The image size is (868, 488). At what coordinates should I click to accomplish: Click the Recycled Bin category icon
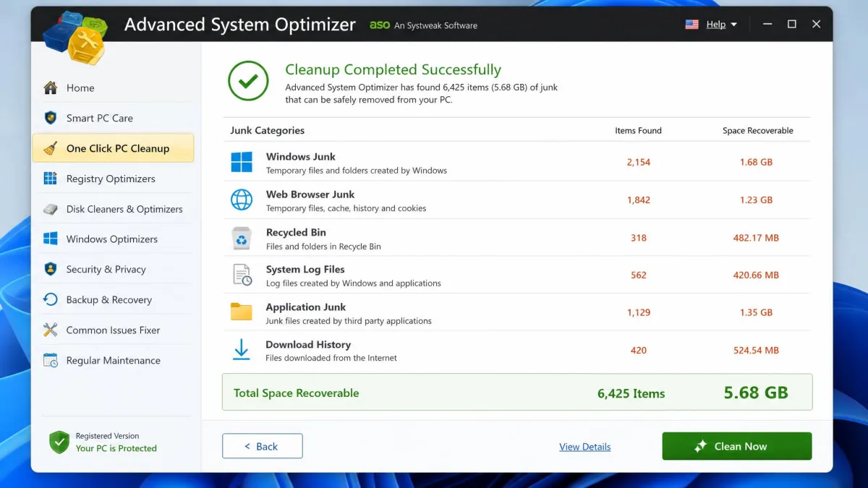[x=242, y=238]
